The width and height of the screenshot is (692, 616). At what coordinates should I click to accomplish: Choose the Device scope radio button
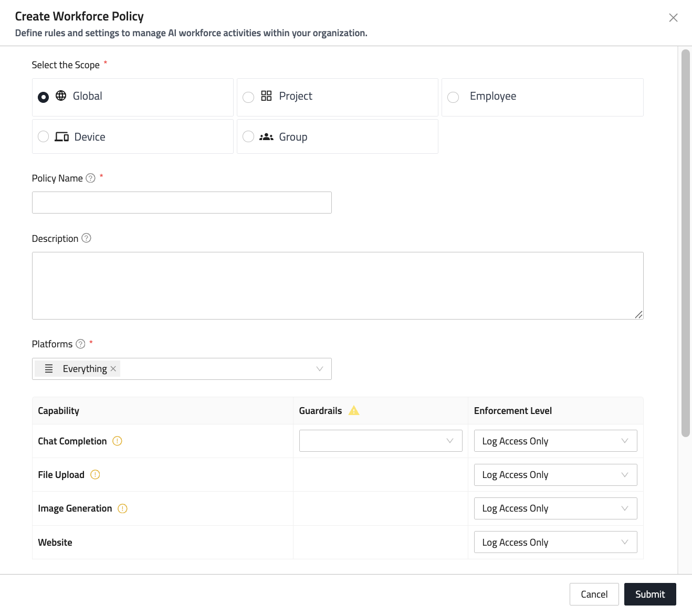point(44,136)
